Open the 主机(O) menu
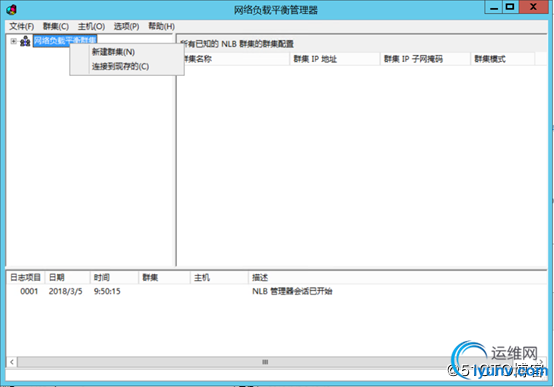 (91, 27)
